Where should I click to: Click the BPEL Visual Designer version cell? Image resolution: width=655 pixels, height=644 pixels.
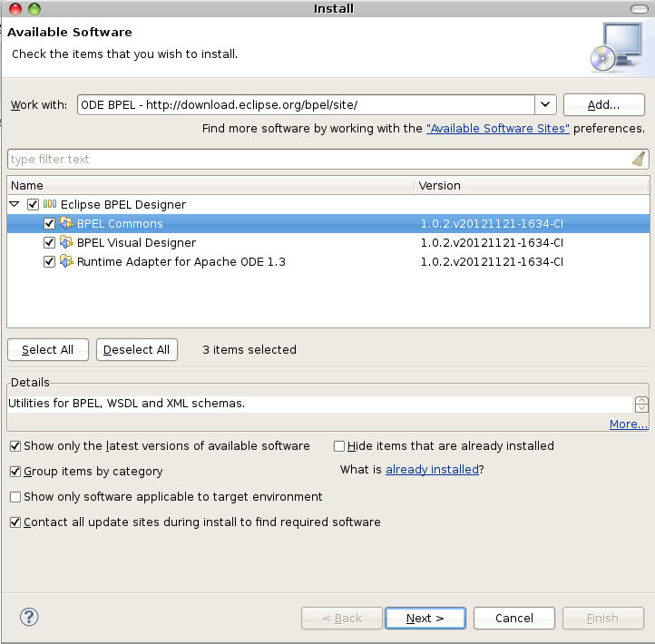pyautogui.click(x=492, y=243)
